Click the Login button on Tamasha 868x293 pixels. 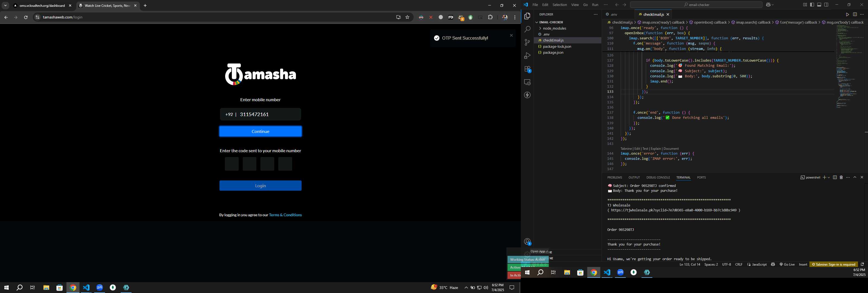click(260, 186)
